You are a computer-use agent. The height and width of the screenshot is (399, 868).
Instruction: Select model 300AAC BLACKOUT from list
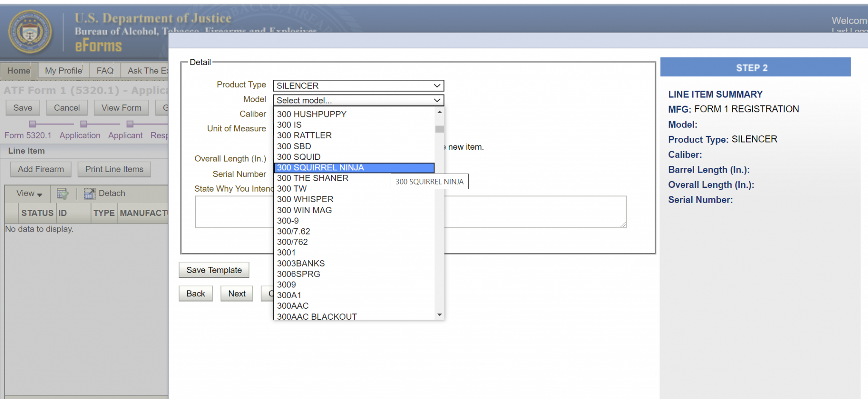(354, 316)
